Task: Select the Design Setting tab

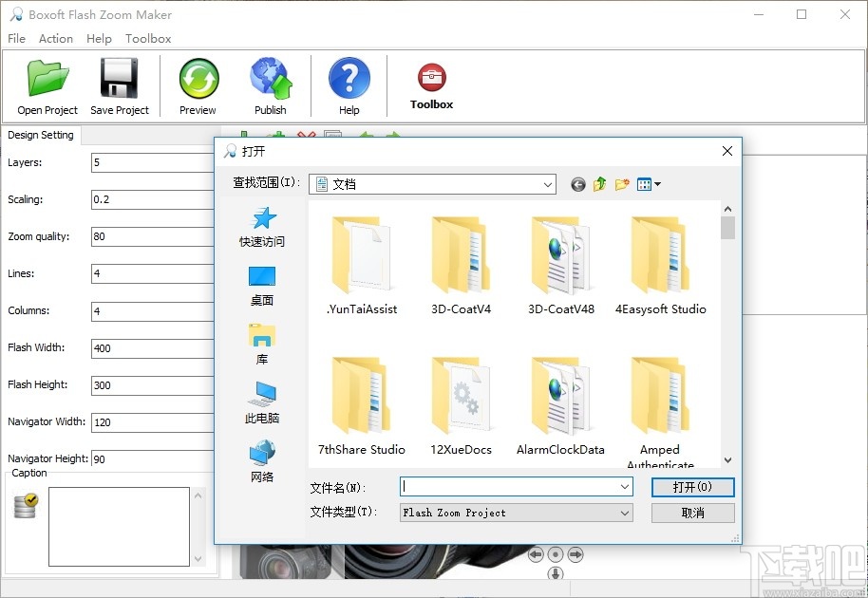Action: click(x=42, y=135)
